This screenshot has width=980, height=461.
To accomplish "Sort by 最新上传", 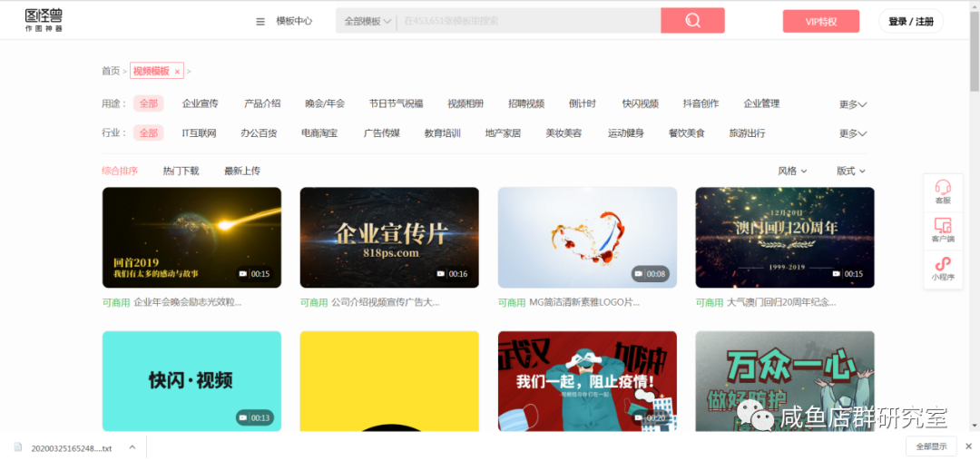I will tap(242, 171).
